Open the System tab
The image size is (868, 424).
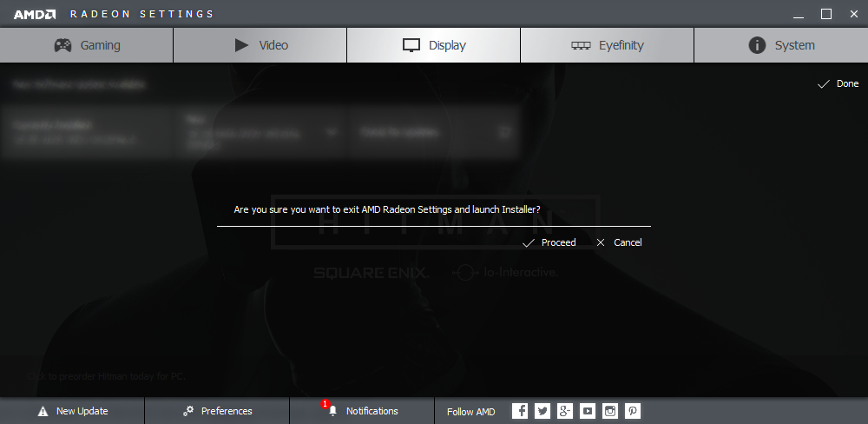pyautogui.click(x=781, y=45)
